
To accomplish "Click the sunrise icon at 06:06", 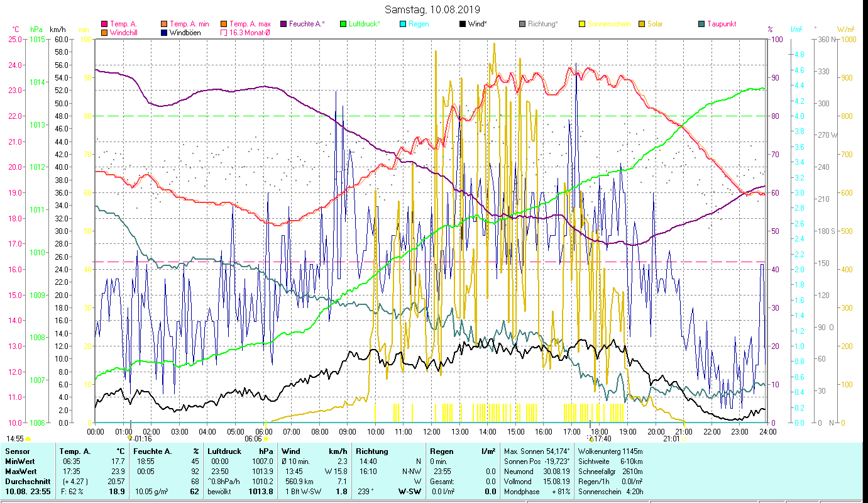I will tap(266, 439).
